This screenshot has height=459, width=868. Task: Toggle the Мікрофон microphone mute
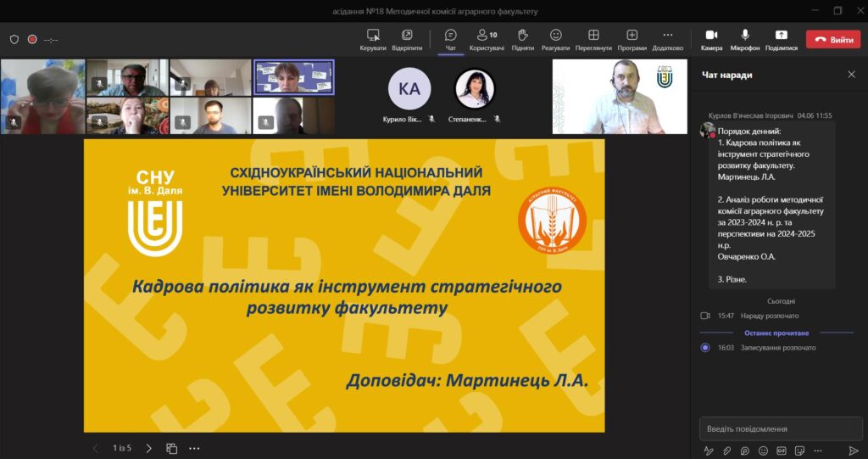[x=745, y=38]
